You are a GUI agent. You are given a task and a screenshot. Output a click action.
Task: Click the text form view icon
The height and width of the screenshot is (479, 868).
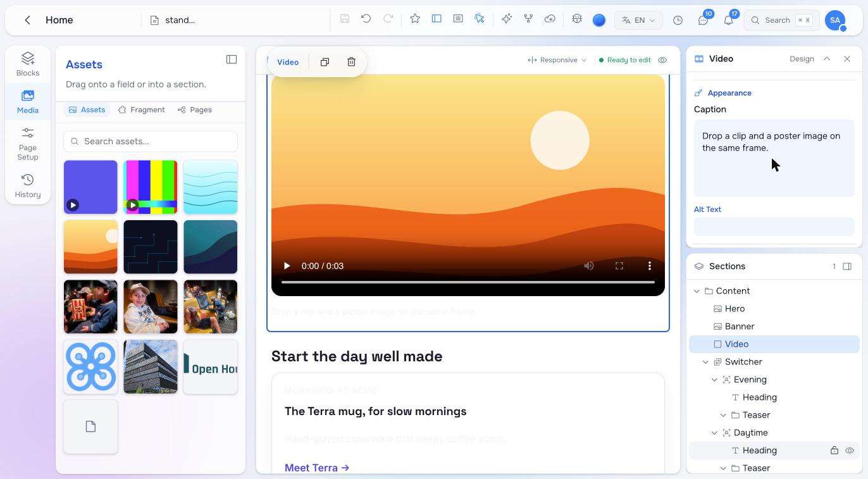click(458, 19)
